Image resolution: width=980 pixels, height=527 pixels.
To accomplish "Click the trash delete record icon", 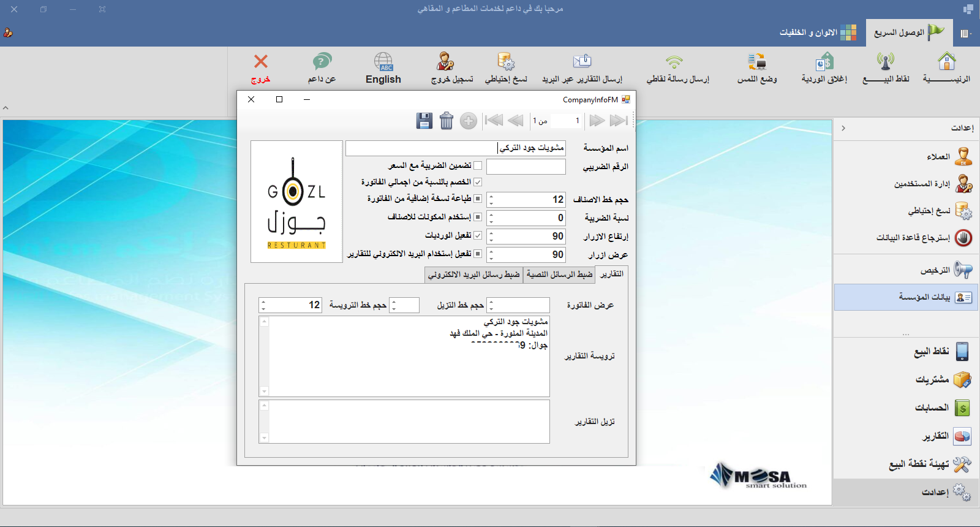I will [x=447, y=121].
